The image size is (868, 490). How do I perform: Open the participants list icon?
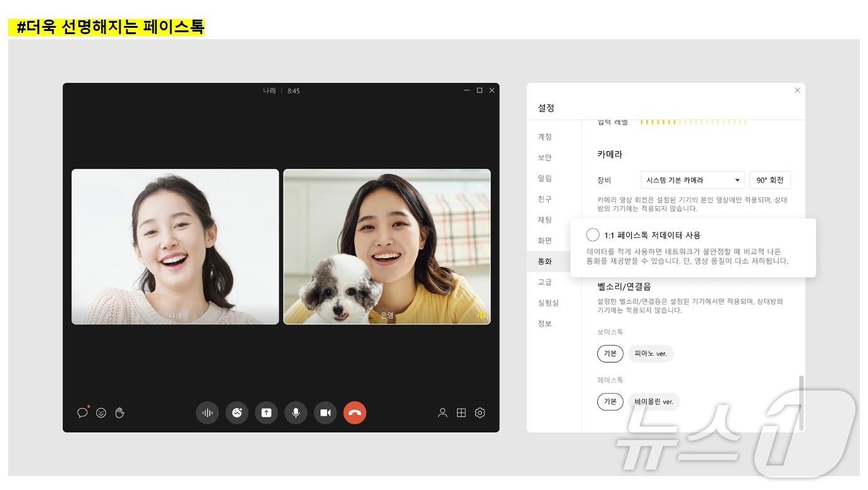pos(443,413)
